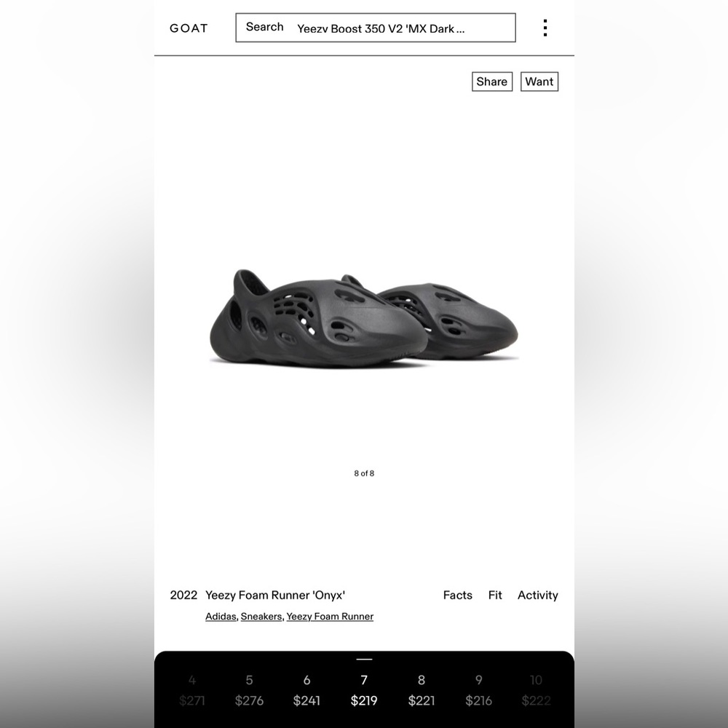Screen dimensions: 728x728
Task: Select size 5 priced at $276
Action: [249, 690]
